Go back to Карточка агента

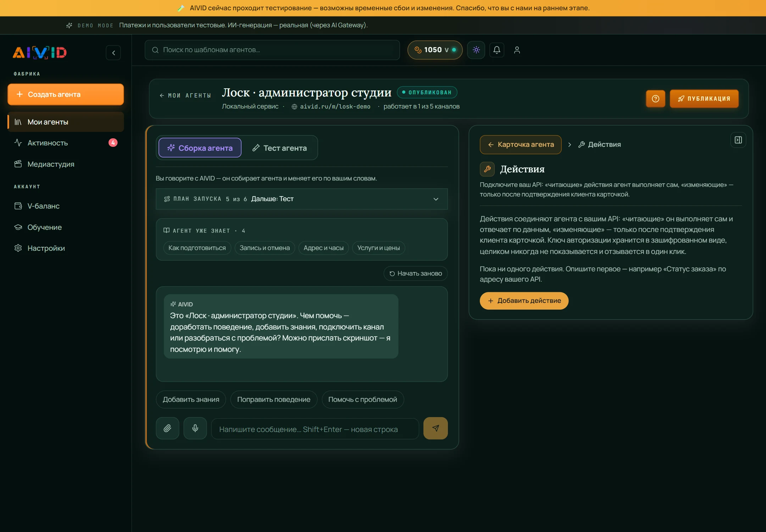coord(521,145)
